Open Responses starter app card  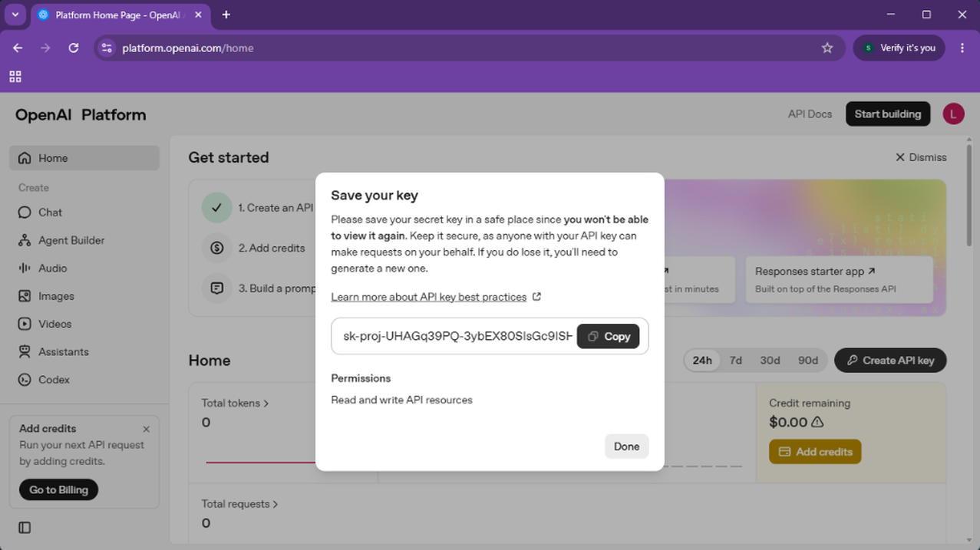click(839, 279)
